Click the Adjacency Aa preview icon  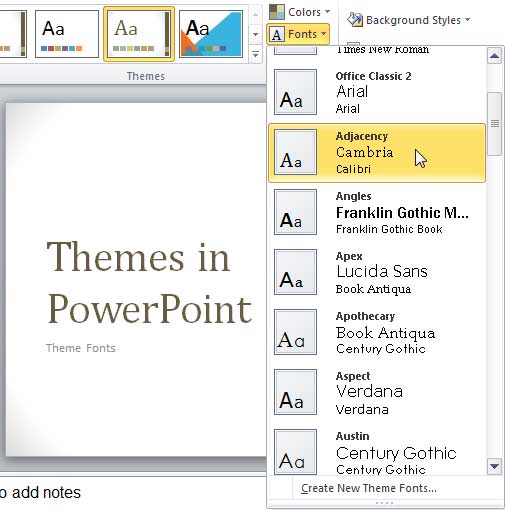295,152
